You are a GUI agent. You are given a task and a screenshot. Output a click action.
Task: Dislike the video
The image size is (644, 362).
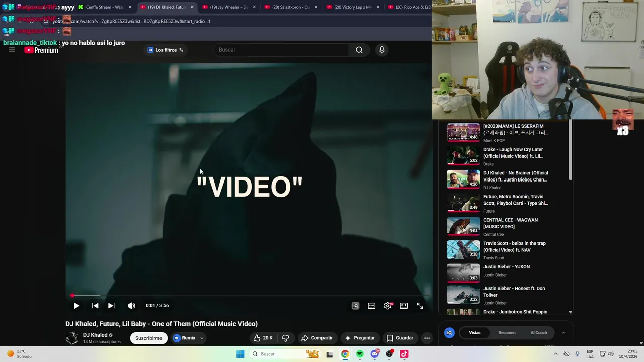(x=285, y=338)
